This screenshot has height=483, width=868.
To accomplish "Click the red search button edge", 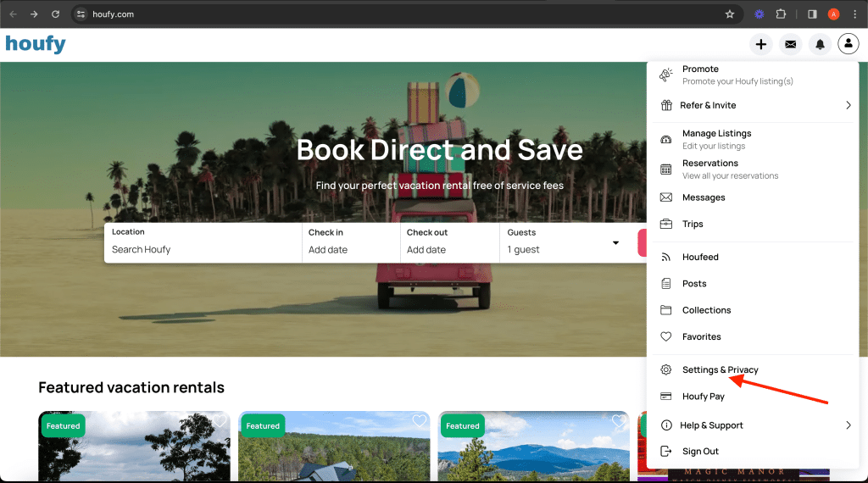I will pyautogui.click(x=643, y=243).
